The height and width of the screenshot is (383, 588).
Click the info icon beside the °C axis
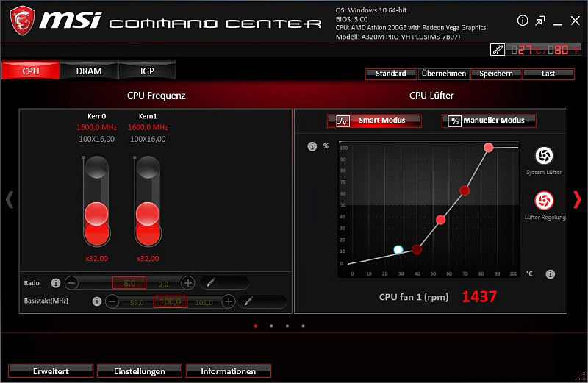tap(550, 274)
